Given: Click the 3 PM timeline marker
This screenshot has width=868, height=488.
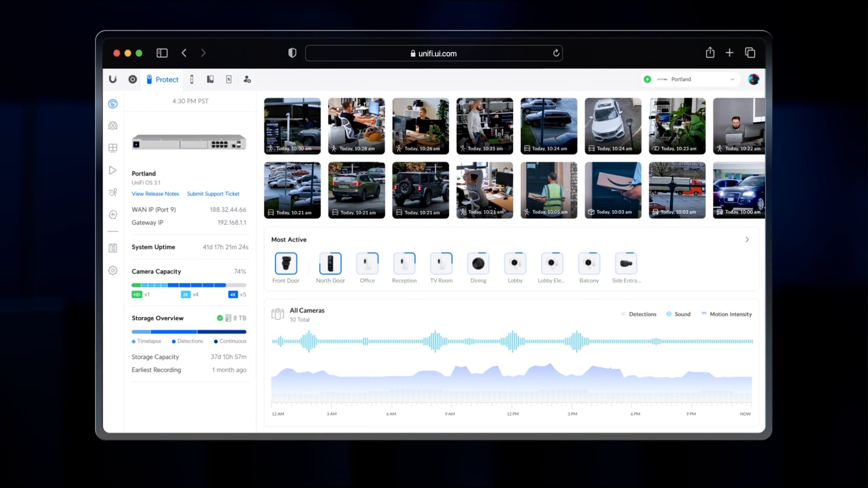Looking at the screenshot, I should [x=572, y=414].
